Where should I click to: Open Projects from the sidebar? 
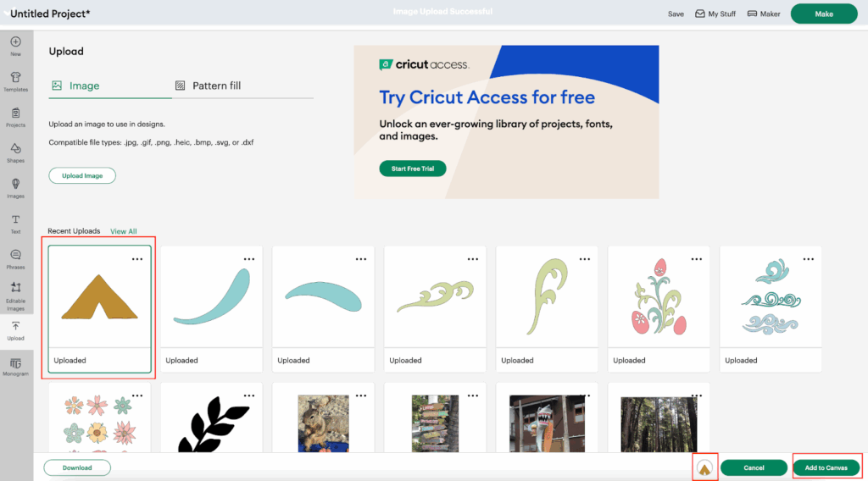(15, 113)
